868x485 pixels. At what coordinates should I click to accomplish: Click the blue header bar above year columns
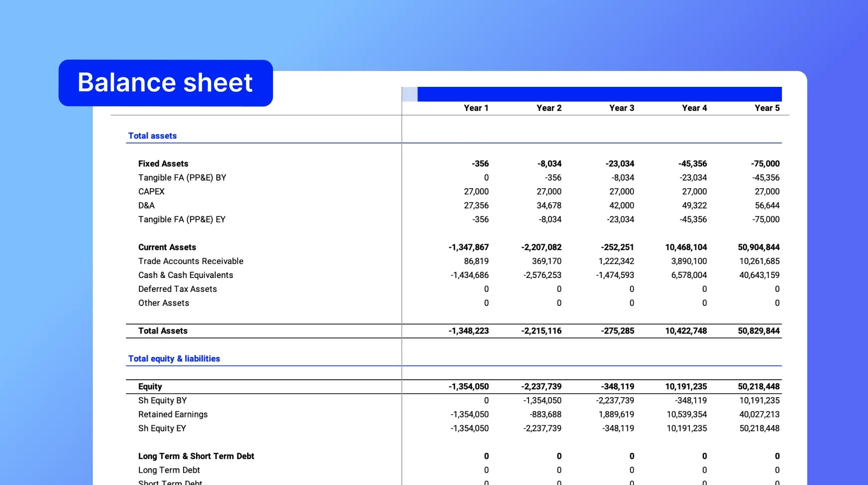(599, 94)
